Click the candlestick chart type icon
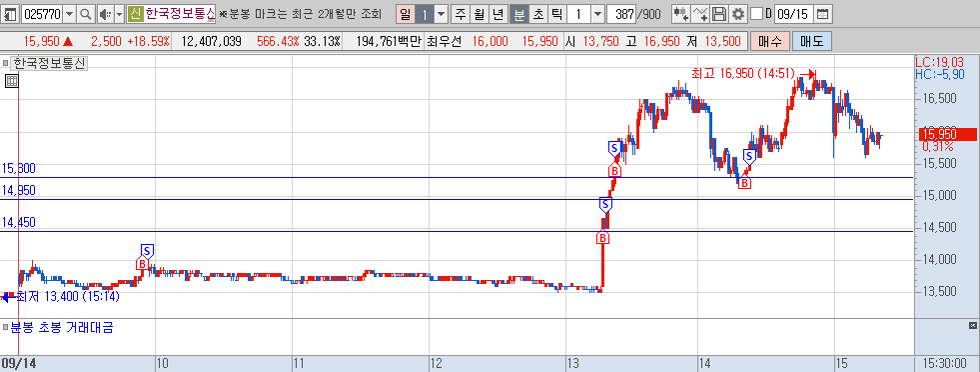 pyautogui.click(x=680, y=14)
